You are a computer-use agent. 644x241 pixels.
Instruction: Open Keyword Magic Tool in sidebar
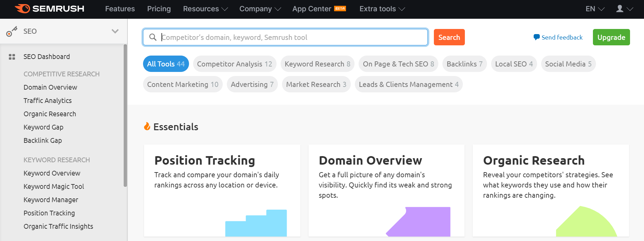point(54,186)
